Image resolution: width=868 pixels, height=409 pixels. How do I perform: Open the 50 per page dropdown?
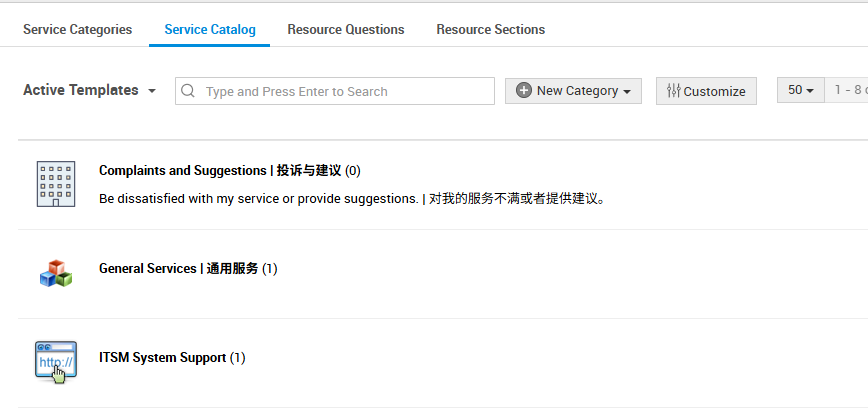(x=801, y=90)
